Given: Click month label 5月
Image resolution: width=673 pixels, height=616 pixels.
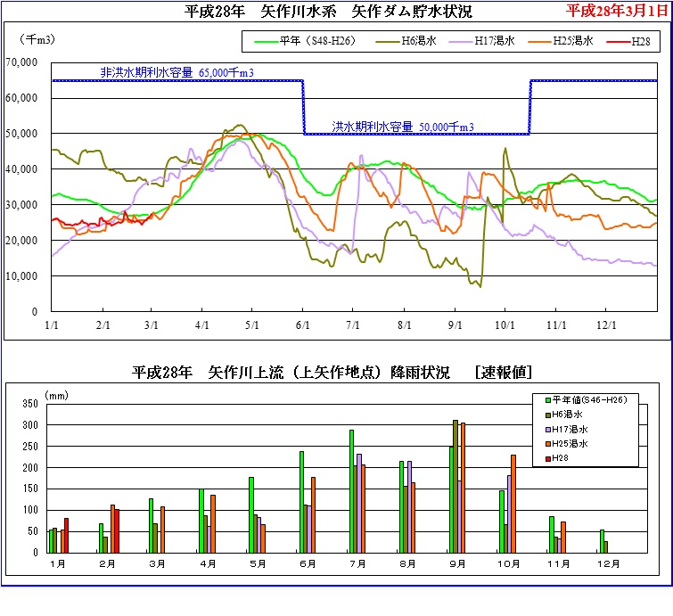Looking at the screenshot, I should click(x=258, y=563).
